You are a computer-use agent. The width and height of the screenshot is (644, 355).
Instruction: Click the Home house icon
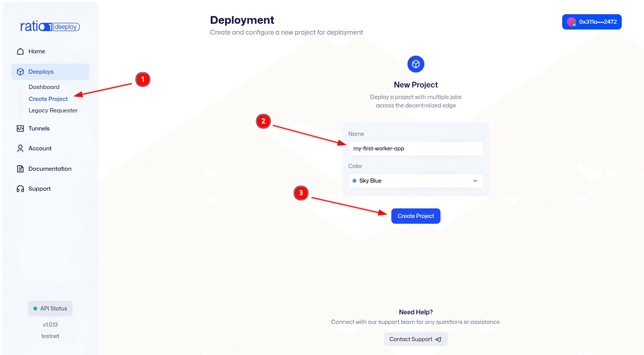point(20,51)
